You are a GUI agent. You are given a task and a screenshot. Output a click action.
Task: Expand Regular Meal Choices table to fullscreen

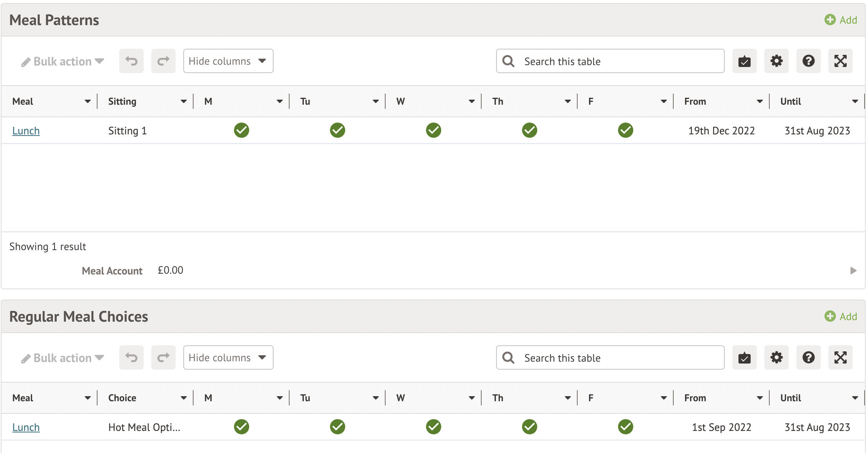click(x=840, y=357)
